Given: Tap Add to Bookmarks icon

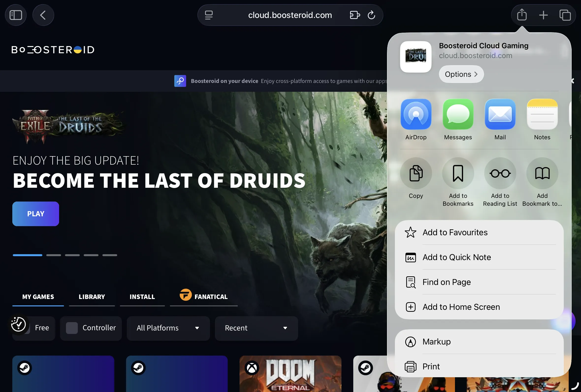Looking at the screenshot, I should click(458, 173).
